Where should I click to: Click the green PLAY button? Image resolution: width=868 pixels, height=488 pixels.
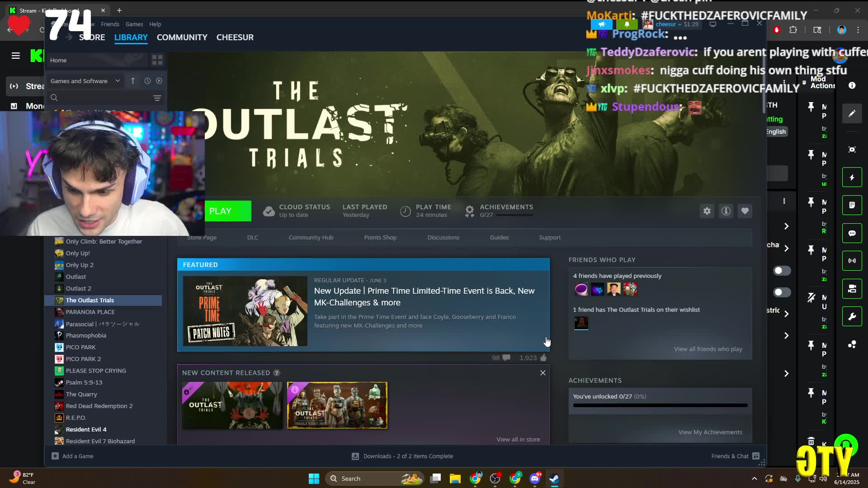click(228, 211)
